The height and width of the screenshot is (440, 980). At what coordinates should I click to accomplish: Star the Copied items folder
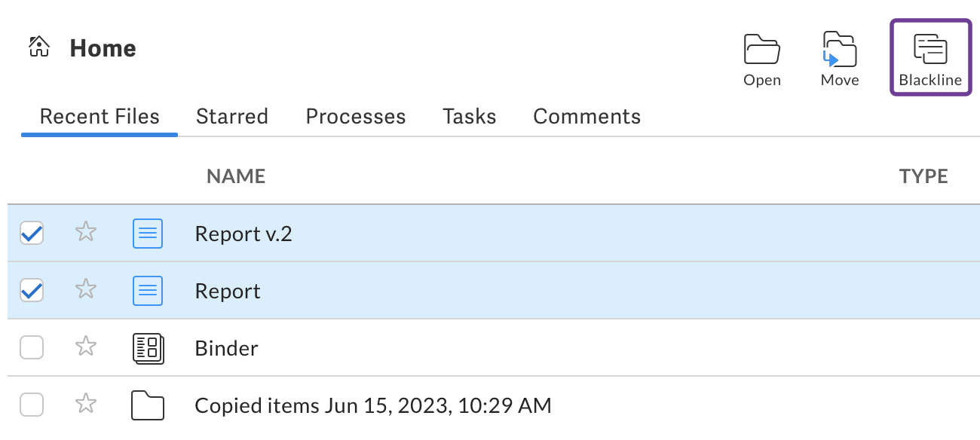point(86,405)
